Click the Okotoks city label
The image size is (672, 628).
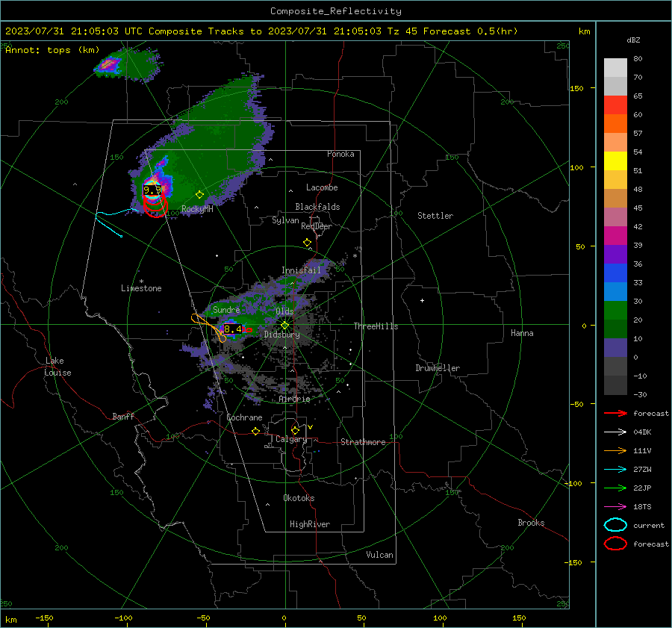pos(299,498)
